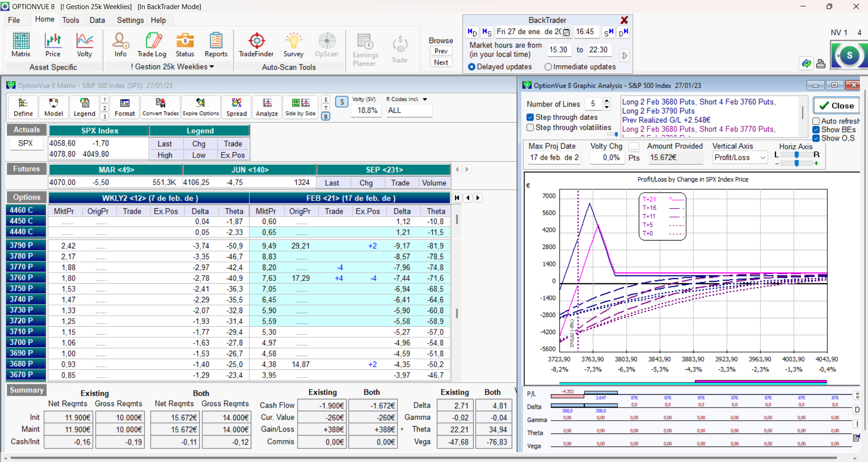Open the Help menu
Screen dimensions: 868x462
158,20
